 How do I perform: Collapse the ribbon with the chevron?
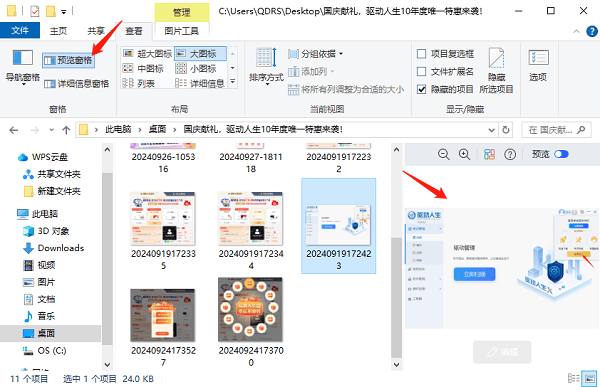[576, 31]
